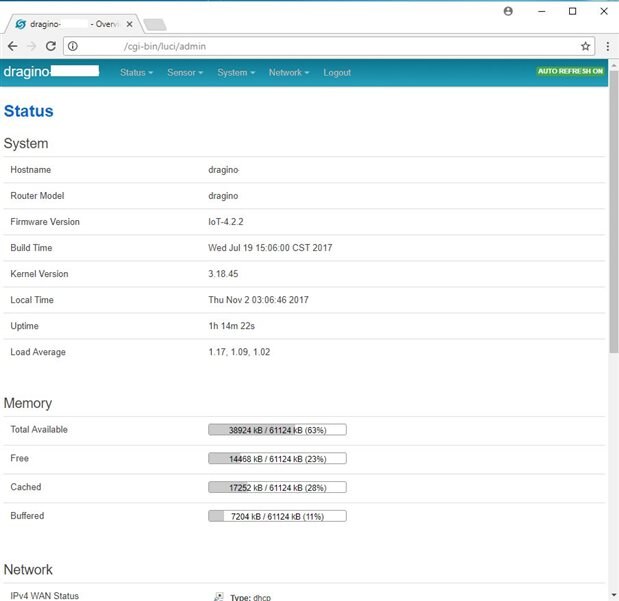Screen dimensions: 619x601
Task: Click the uptime value 1h 14m 22s
Action: pos(231,326)
